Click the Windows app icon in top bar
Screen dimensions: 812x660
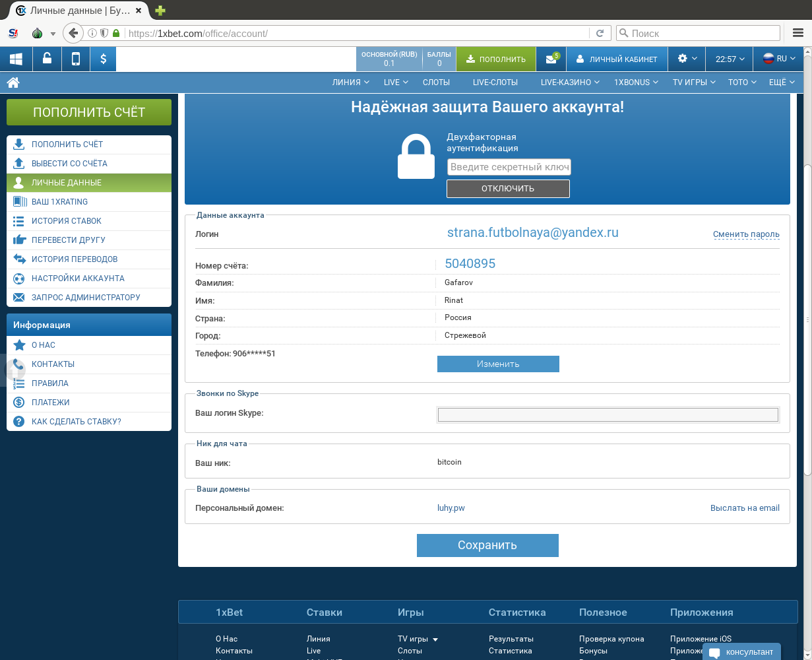click(16, 59)
